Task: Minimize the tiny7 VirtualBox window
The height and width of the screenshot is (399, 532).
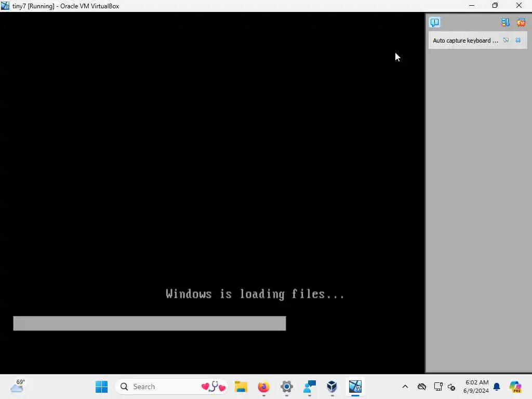Action: tap(472, 5)
